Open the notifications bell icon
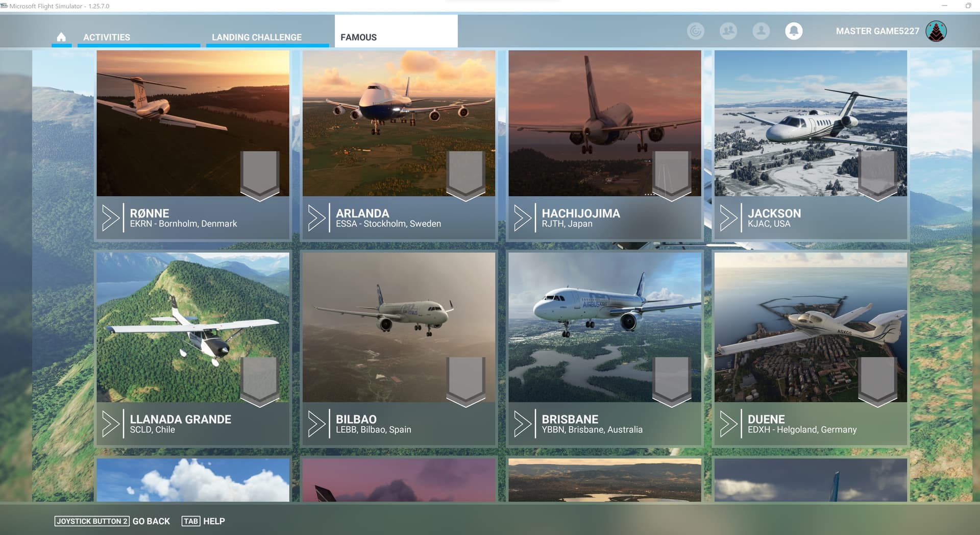Screen dimensions: 980x535 click(x=794, y=31)
